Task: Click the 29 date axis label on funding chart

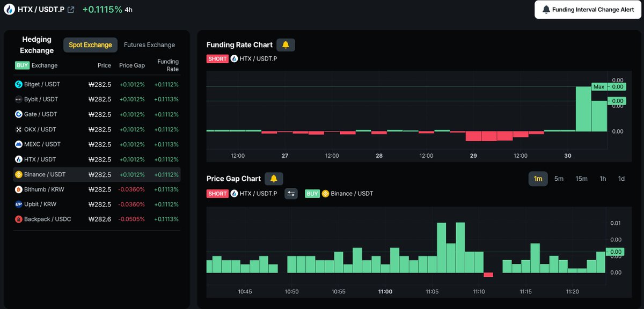Action: [473, 156]
